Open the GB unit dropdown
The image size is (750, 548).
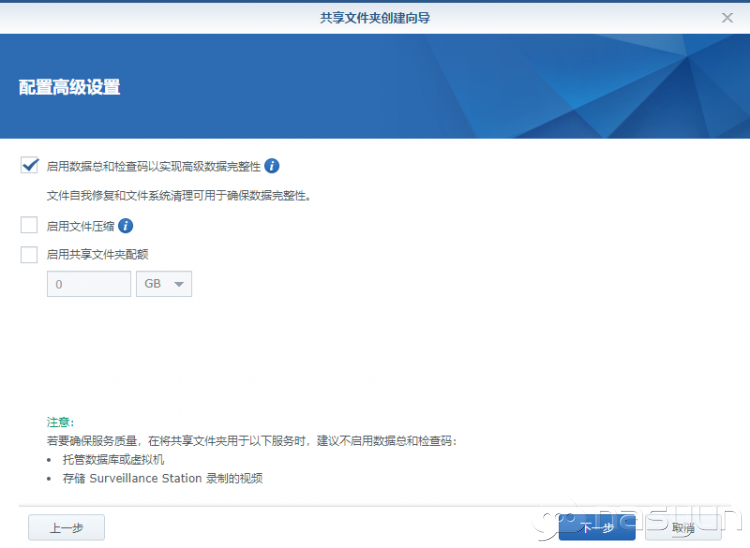coord(163,284)
